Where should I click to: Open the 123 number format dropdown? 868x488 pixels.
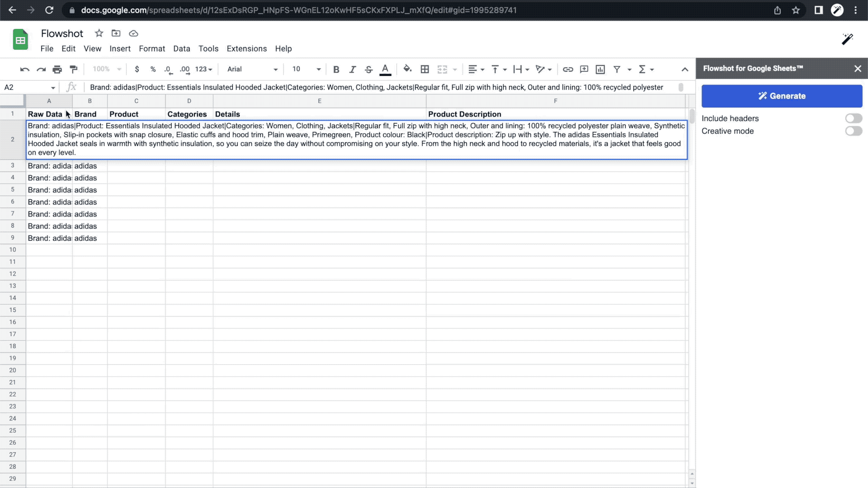tap(203, 69)
